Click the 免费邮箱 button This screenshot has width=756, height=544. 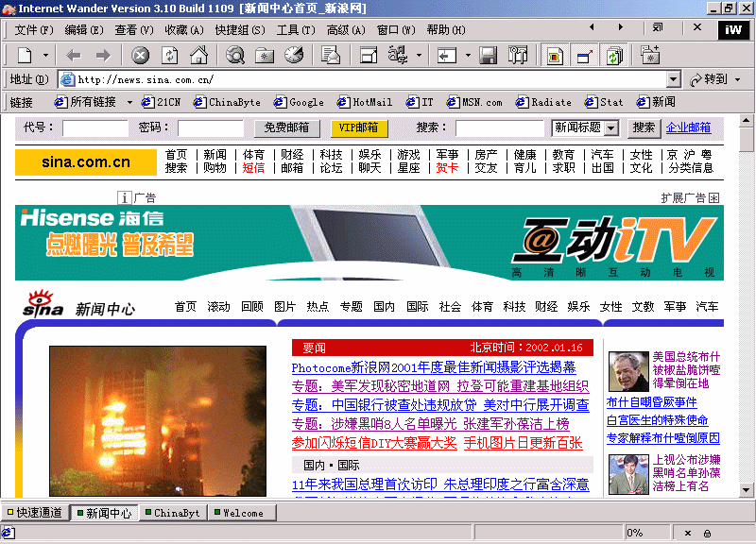pyautogui.click(x=286, y=127)
